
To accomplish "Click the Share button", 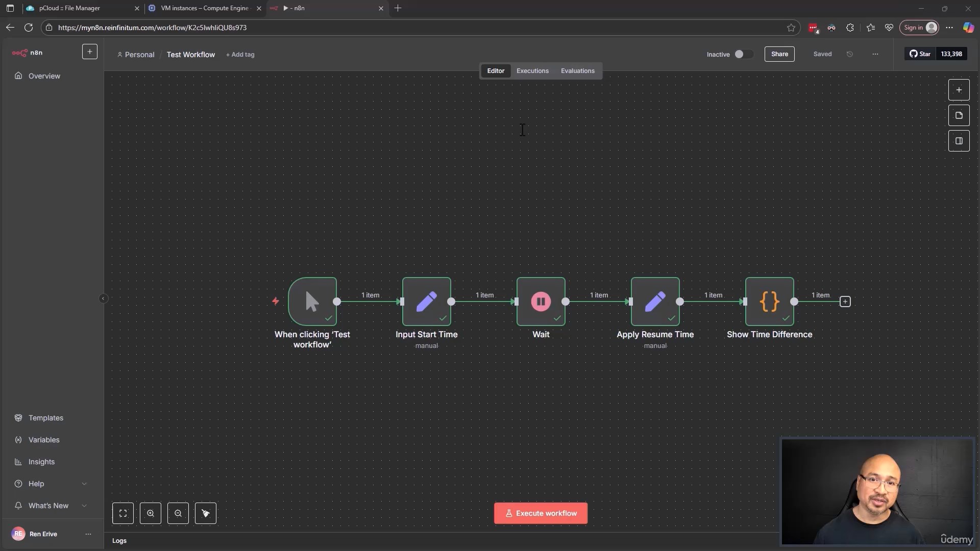I will click(779, 54).
